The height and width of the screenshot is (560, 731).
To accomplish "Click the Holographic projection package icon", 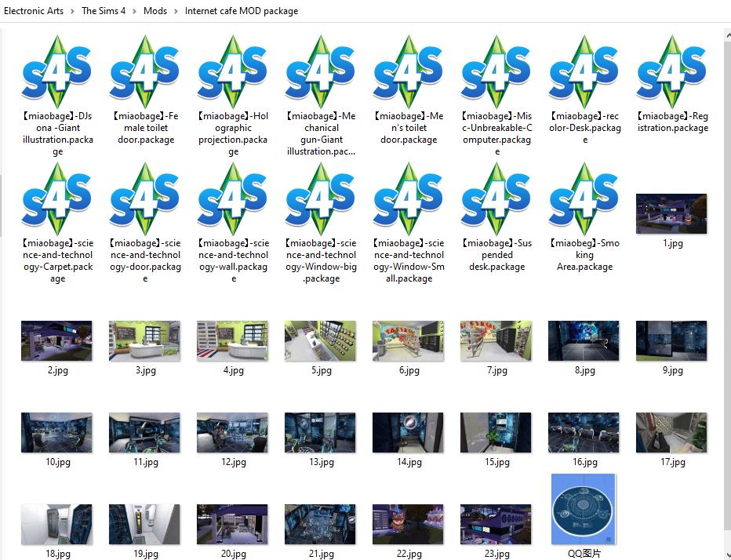I will (x=232, y=72).
